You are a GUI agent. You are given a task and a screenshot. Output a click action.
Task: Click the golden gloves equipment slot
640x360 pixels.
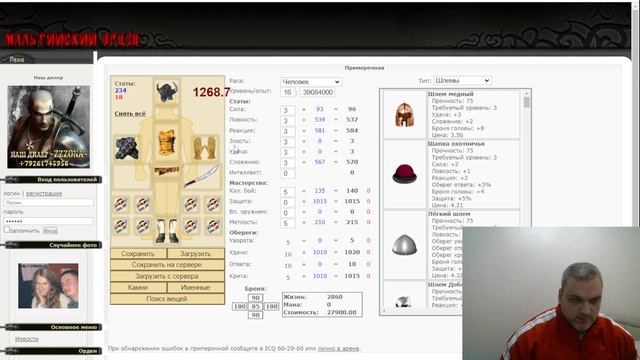point(205,147)
